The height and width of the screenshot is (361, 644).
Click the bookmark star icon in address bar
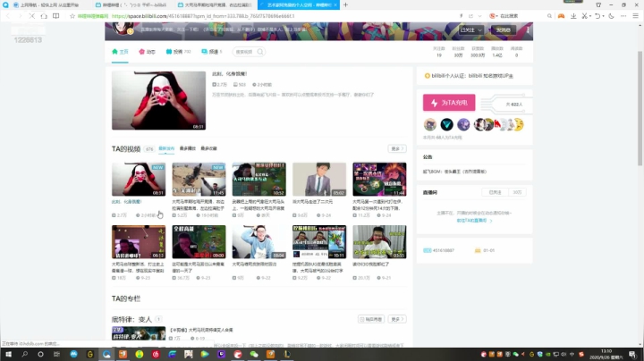point(72,16)
